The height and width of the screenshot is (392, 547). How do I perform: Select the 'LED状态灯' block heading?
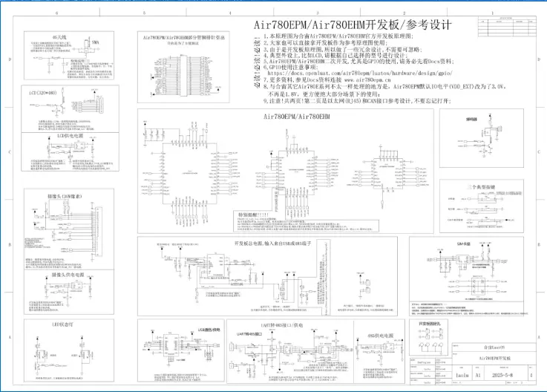pos(63,324)
